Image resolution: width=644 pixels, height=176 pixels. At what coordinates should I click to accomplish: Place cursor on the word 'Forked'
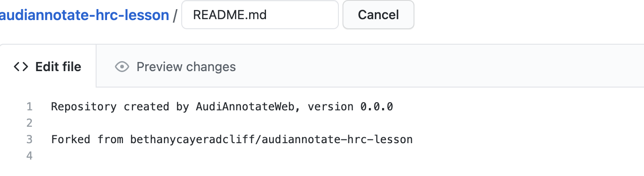click(71, 140)
